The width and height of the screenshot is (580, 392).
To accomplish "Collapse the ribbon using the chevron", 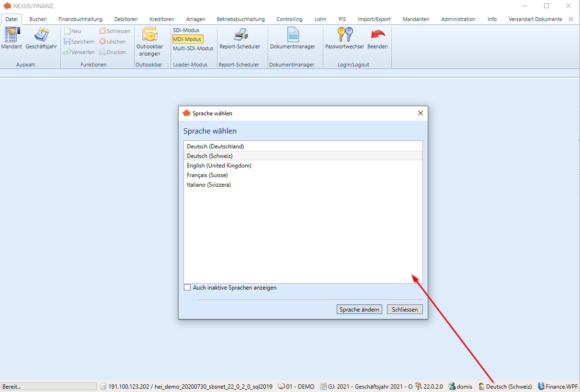I will 571,19.
